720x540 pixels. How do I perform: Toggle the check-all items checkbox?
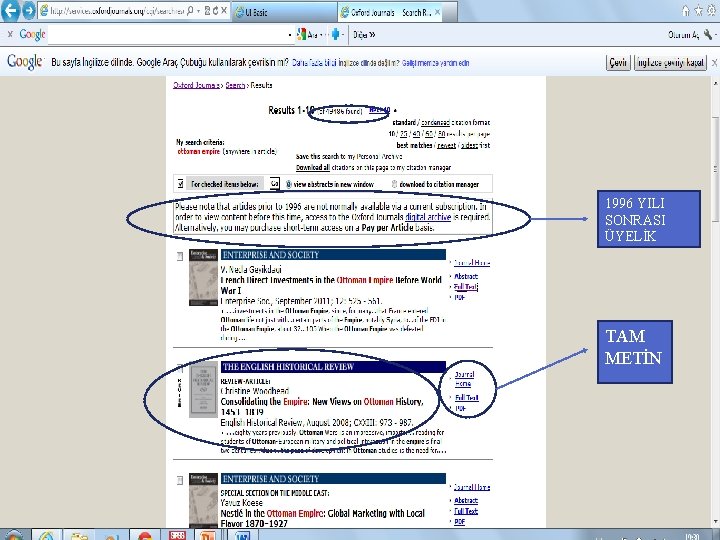click(x=180, y=184)
